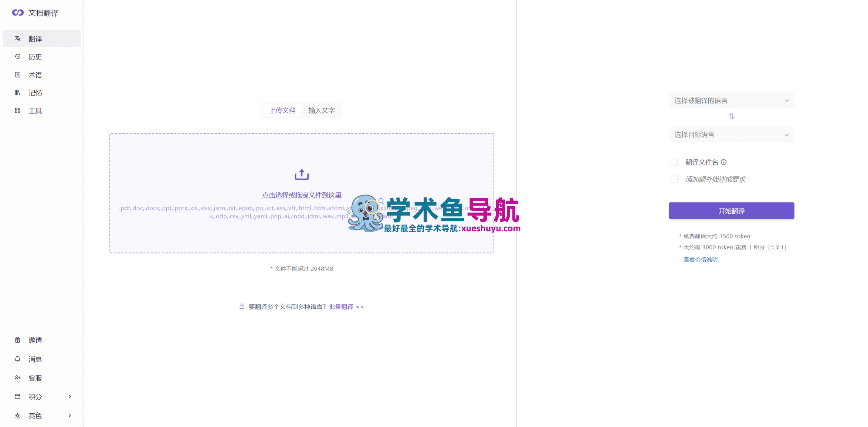
Task: Open the 选择被翻译的语言 dropdown
Action: point(731,101)
